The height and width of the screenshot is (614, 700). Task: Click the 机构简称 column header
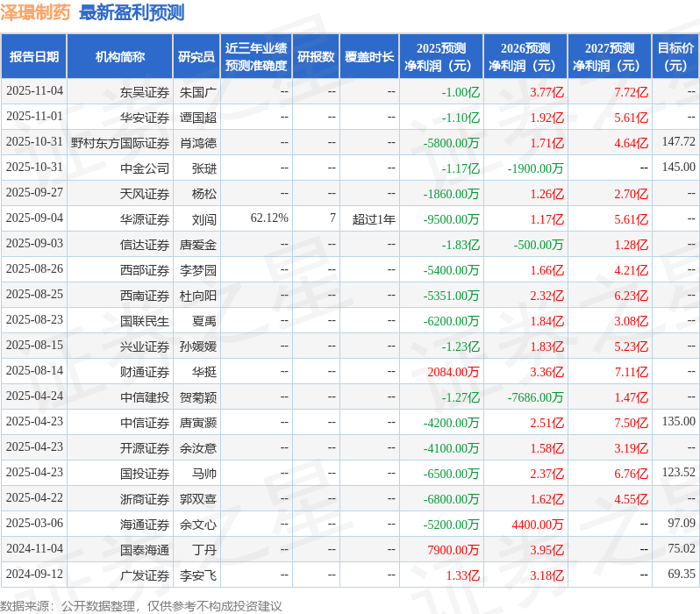click(x=119, y=57)
